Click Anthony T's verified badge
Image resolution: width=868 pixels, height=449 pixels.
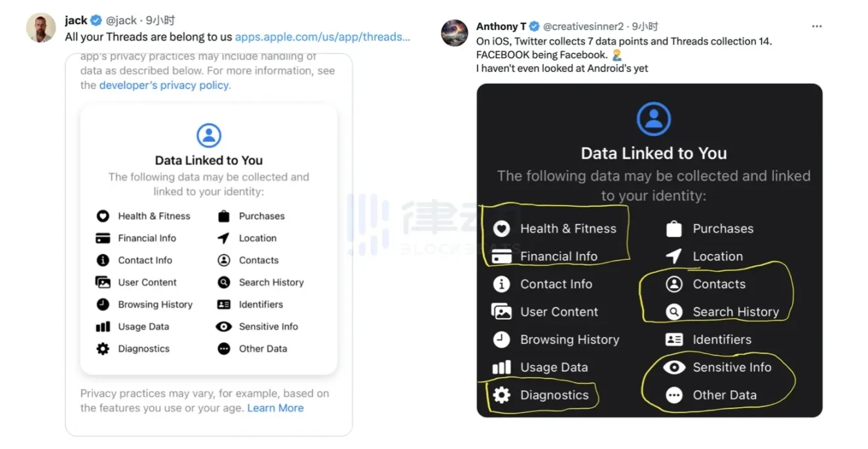[x=535, y=26]
